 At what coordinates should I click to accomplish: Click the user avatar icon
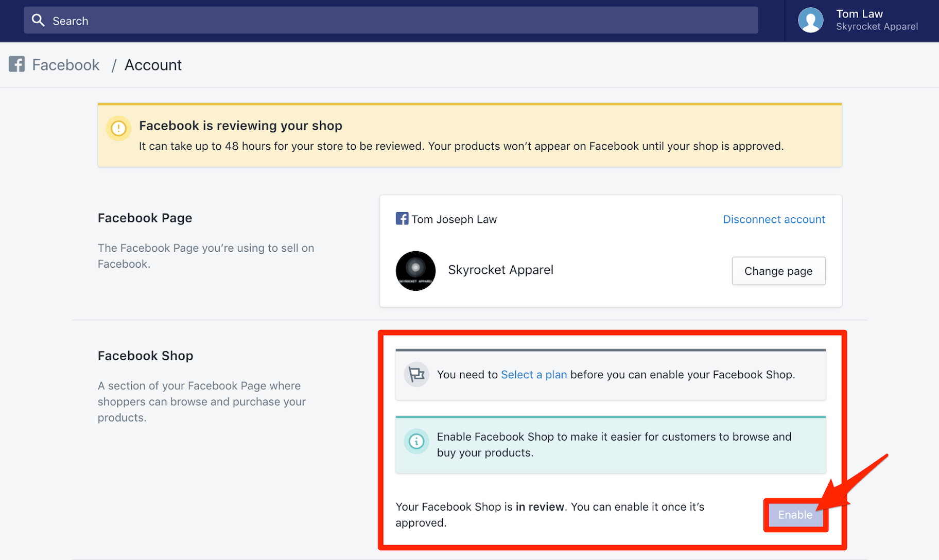[x=810, y=21]
